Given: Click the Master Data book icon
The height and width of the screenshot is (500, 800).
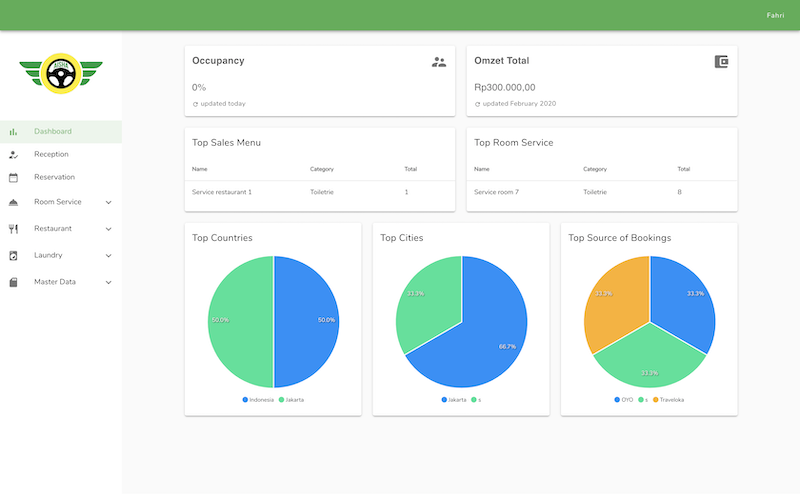Looking at the screenshot, I should click(13, 282).
